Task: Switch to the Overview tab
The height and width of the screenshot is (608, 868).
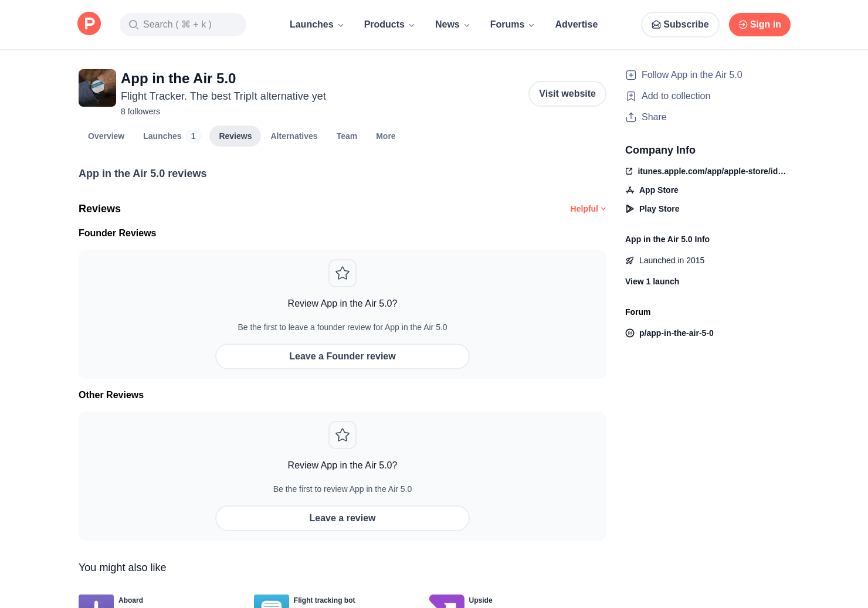Action: pyautogui.click(x=106, y=136)
